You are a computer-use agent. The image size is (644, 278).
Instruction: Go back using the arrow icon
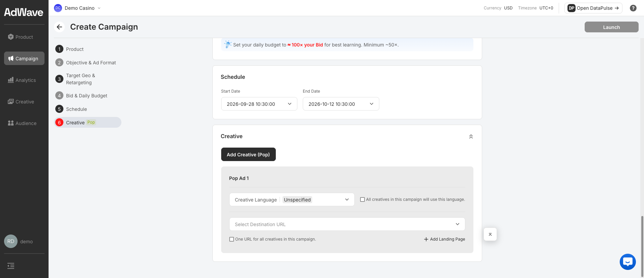pyautogui.click(x=59, y=27)
